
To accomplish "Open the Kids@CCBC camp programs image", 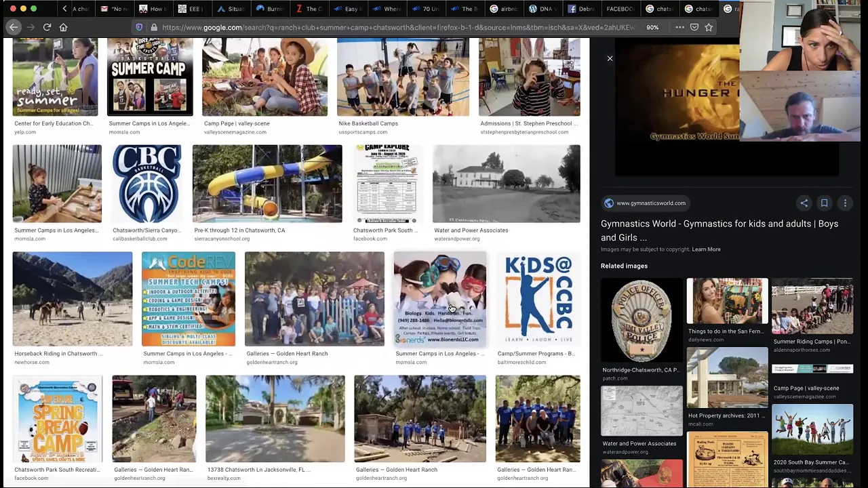I will tap(538, 299).
